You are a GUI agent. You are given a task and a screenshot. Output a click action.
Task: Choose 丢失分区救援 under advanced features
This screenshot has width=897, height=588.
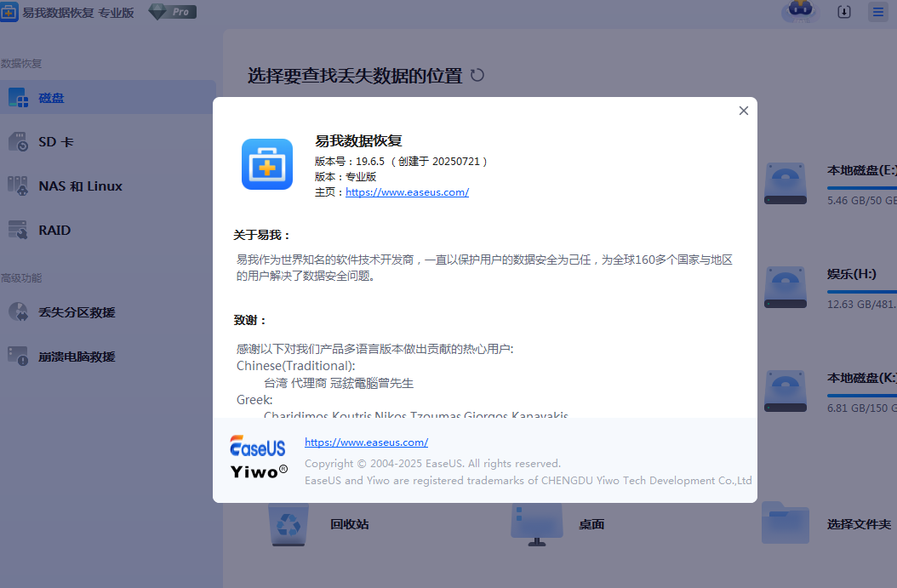(77, 312)
